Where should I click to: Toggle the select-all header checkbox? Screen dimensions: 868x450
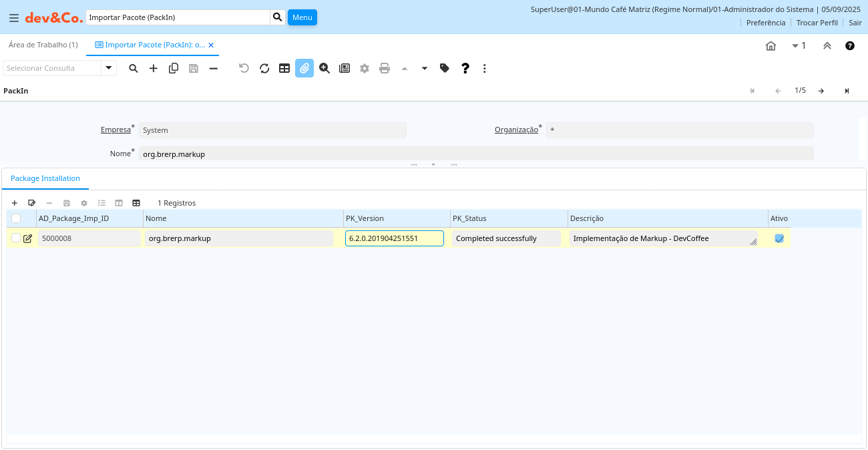tap(16, 218)
